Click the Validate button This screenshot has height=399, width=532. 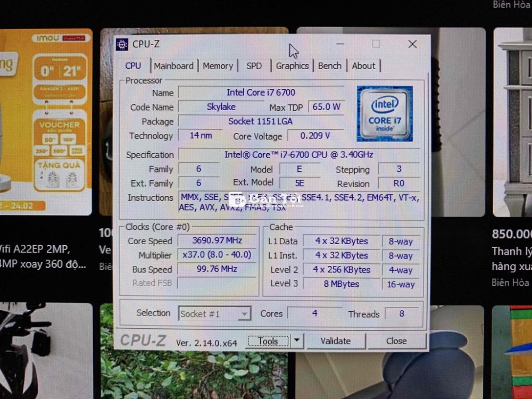pyautogui.click(x=336, y=341)
